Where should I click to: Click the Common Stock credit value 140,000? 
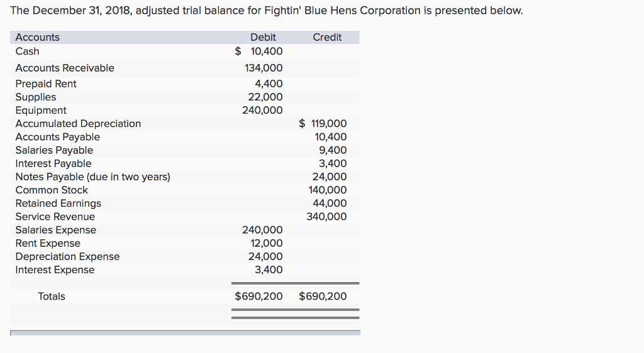pos(328,190)
